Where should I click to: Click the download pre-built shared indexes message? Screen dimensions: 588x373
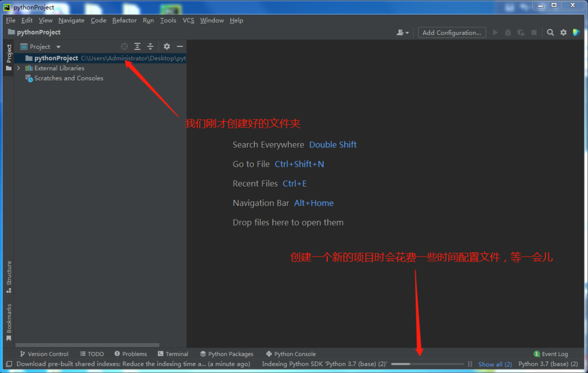click(133, 364)
